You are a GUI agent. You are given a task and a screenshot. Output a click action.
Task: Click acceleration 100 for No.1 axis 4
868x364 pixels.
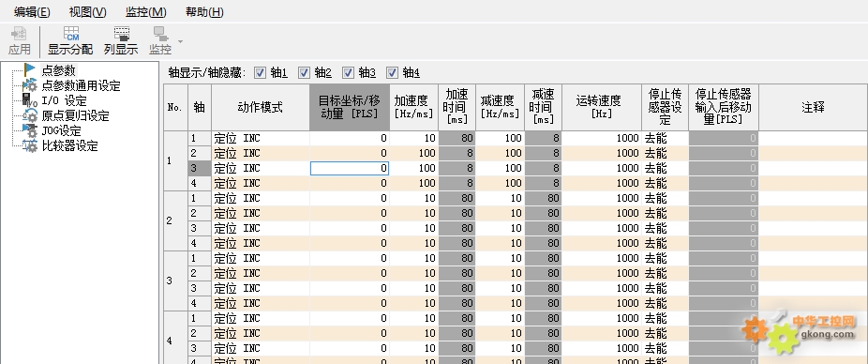coord(414,183)
